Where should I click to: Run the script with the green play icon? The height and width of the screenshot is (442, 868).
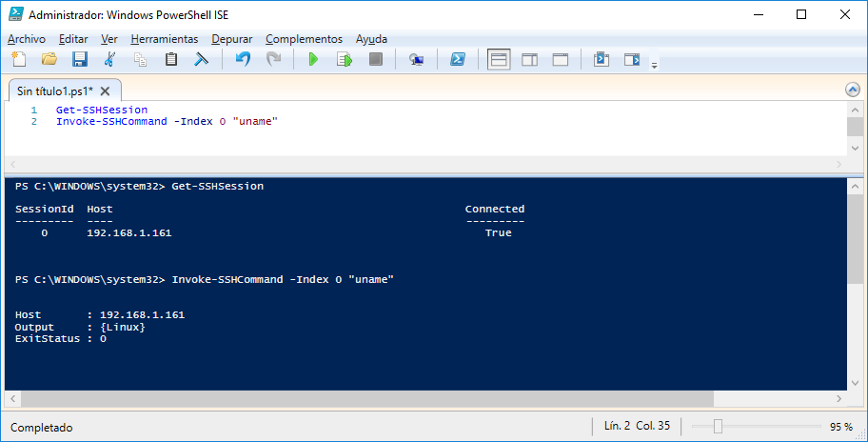coord(313,60)
